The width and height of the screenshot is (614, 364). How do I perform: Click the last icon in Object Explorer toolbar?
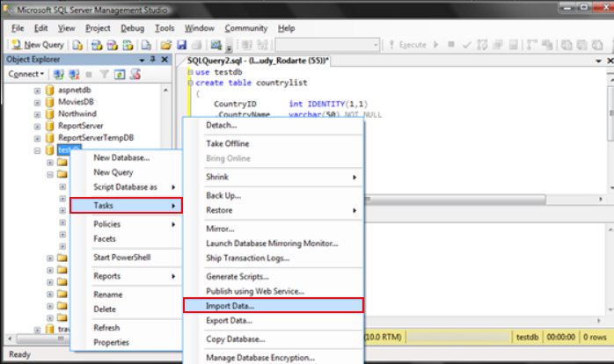135,74
